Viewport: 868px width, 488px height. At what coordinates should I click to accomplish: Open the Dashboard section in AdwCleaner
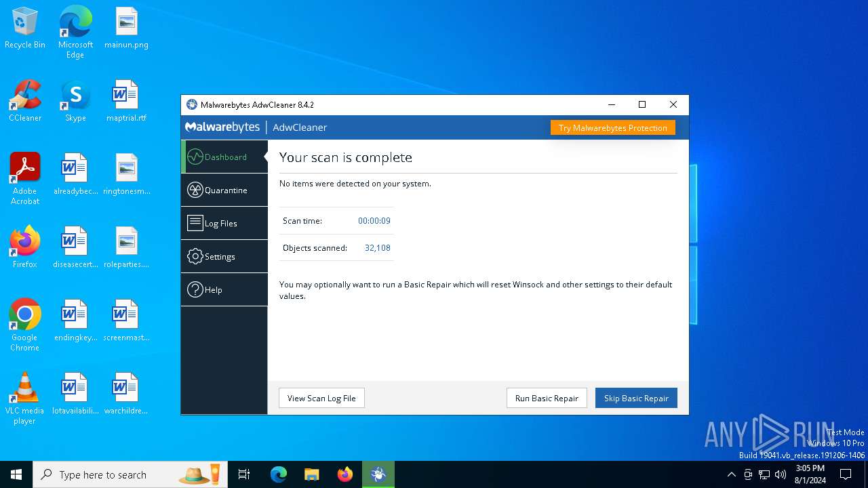pos(224,157)
